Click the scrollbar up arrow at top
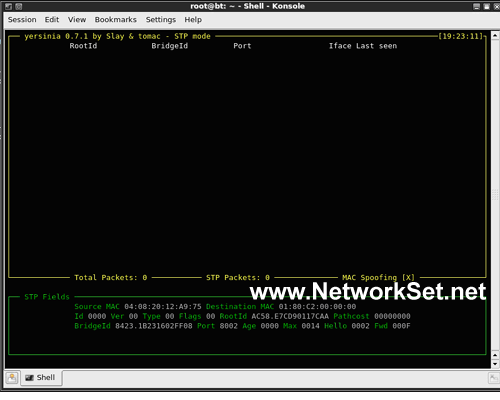 [x=495, y=35]
